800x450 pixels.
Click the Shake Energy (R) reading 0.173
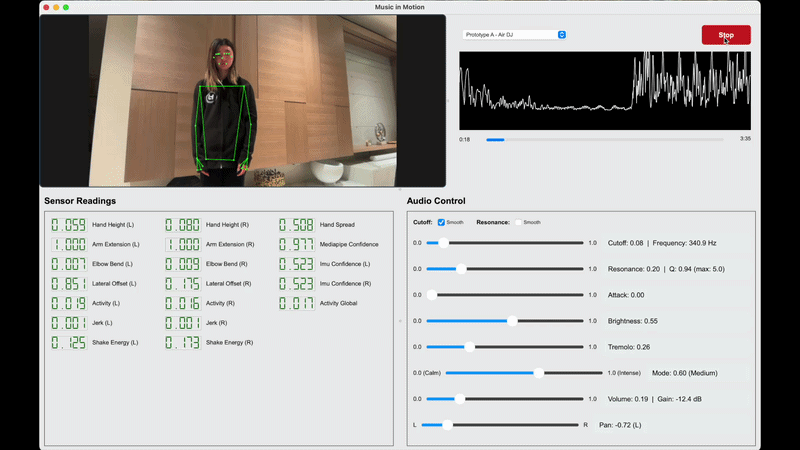[183, 342]
